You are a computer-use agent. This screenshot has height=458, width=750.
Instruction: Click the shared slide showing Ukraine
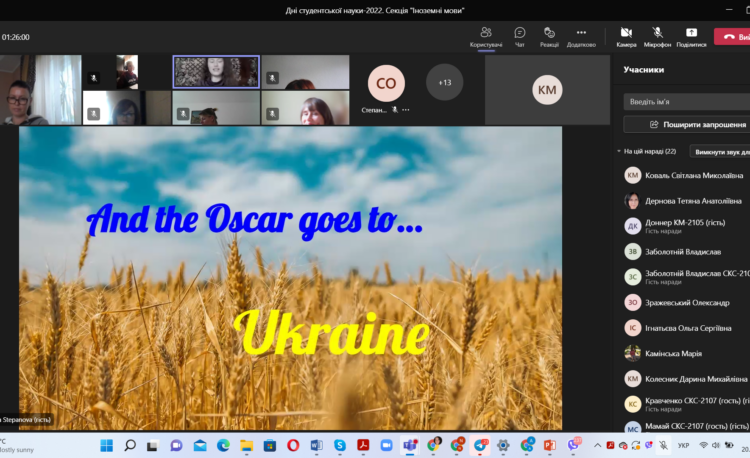[290, 278]
